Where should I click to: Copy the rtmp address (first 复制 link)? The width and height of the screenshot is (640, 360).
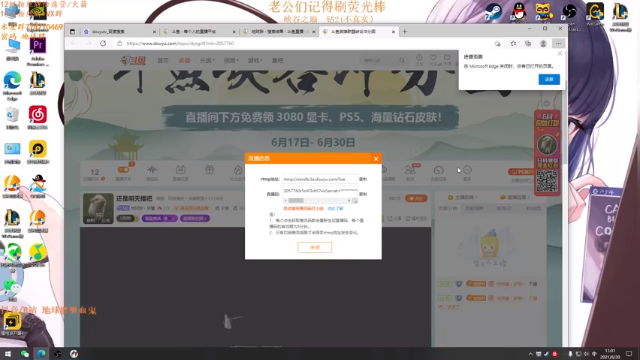[x=362, y=179]
